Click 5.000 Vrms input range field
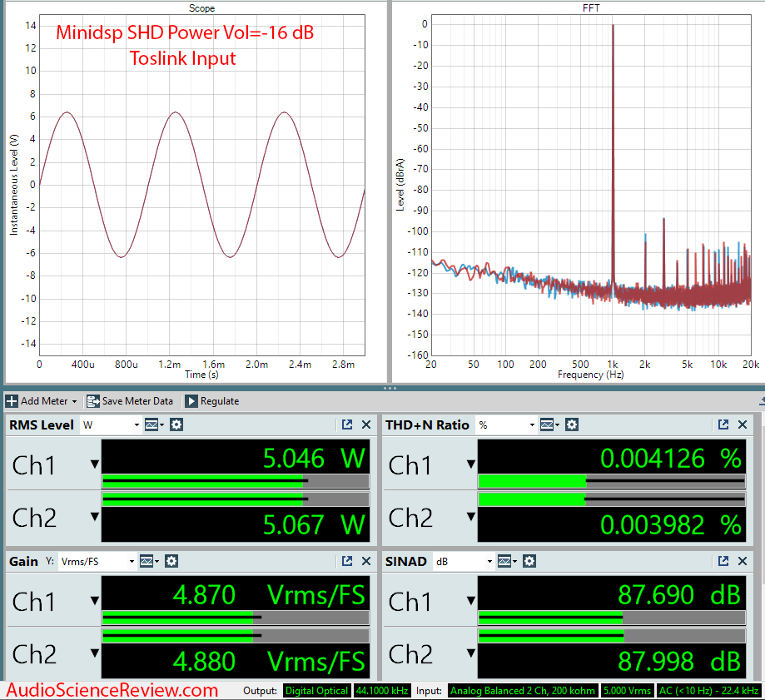The height and width of the screenshot is (700, 765). coord(628,691)
